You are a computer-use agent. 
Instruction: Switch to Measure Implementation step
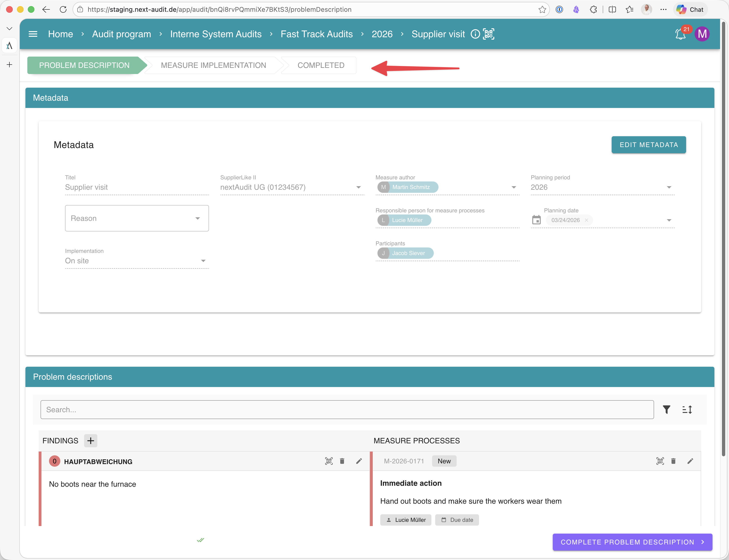[213, 65]
